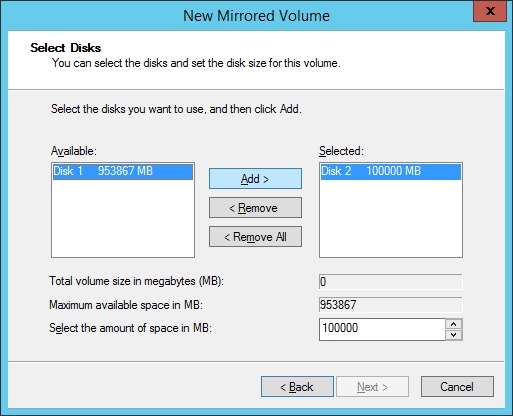Image resolution: width=513 pixels, height=416 pixels.
Task: Click the < Remove All button
Action: [x=255, y=237]
